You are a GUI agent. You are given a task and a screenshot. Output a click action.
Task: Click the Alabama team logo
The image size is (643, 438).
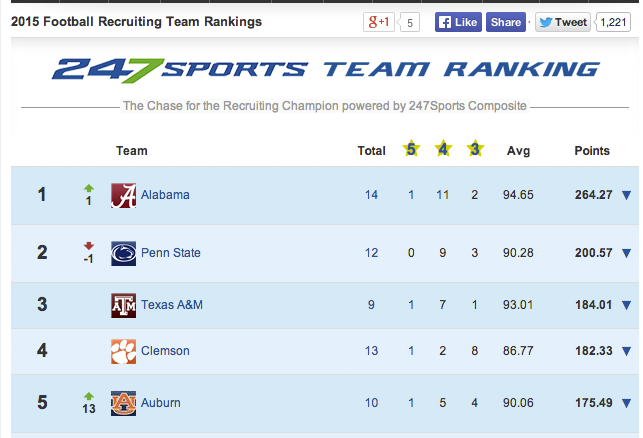pos(123,195)
